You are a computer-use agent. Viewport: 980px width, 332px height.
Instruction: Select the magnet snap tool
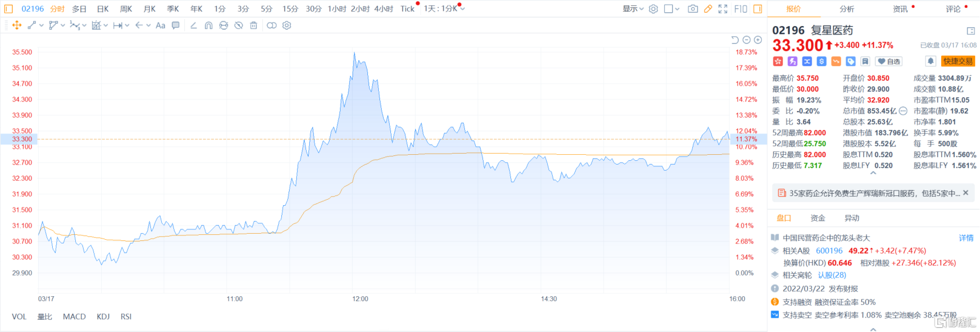coord(208,25)
